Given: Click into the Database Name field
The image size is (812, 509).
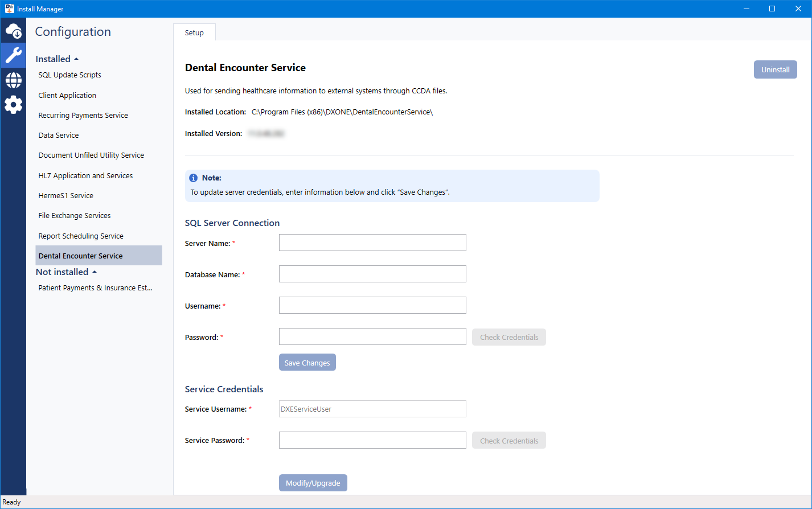Looking at the screenshot, I should click(372, 274).
